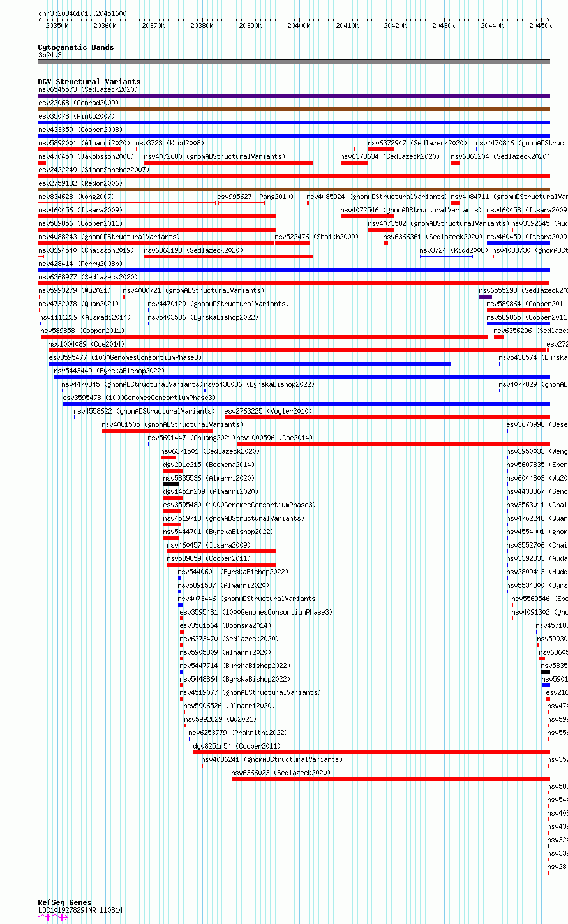Click the gray 3p24.3 cytoband bar
This screenshot has width=568, height=924.
tap(294, 62)
